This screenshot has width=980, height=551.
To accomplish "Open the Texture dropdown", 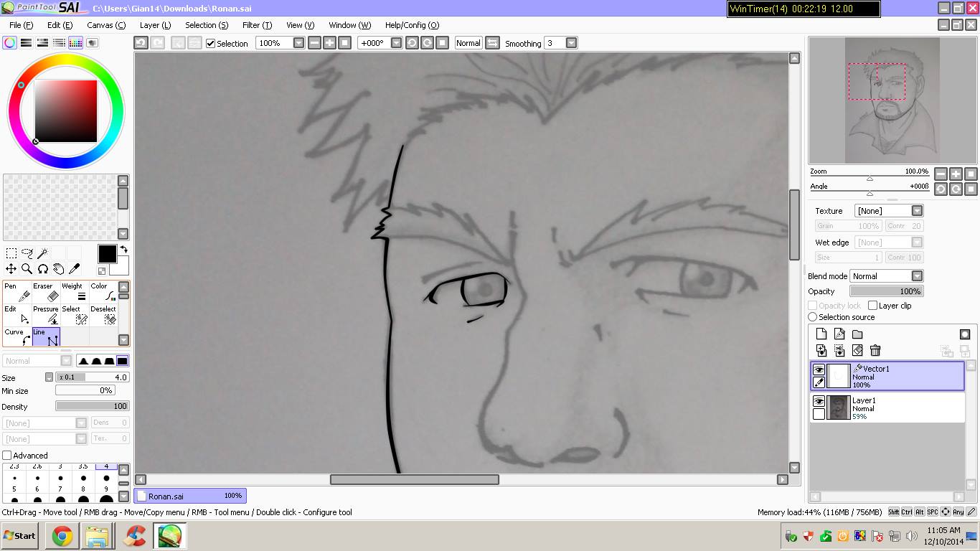I will [x=917, y=211].
